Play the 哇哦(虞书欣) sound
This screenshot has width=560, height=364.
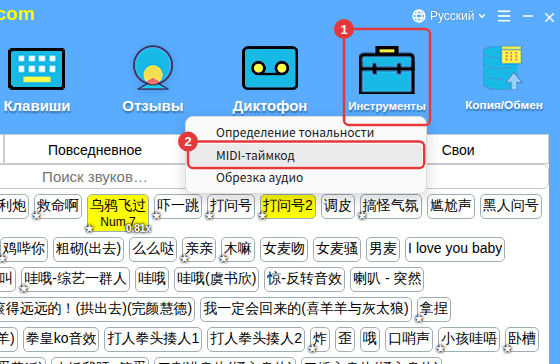click(x=216, y=279)
